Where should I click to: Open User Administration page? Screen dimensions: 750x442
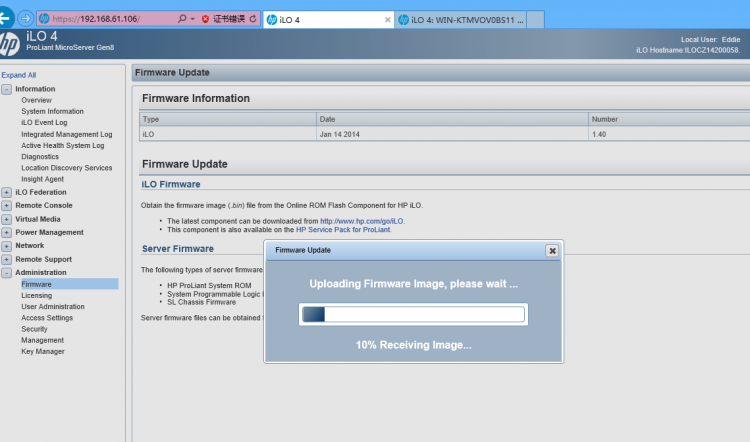click(53, 307)
